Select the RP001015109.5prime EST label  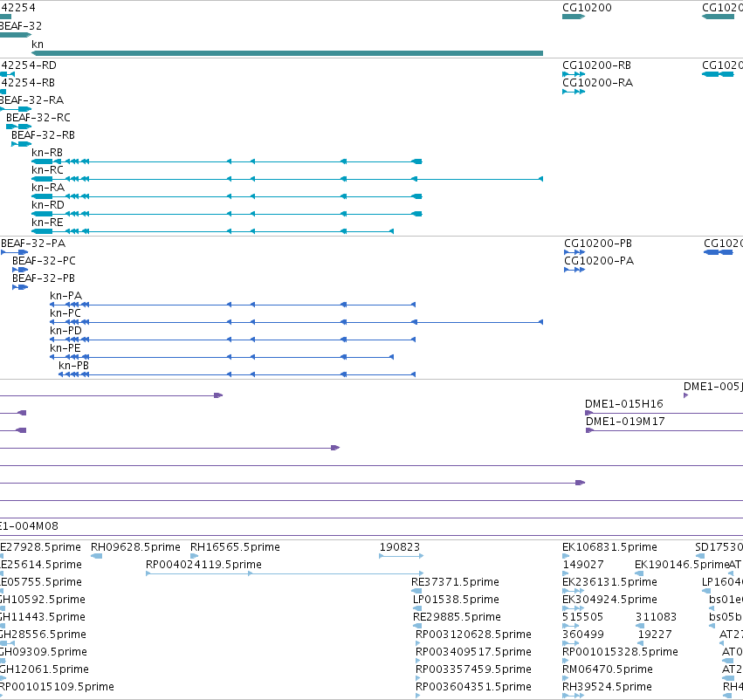(57, 686)
